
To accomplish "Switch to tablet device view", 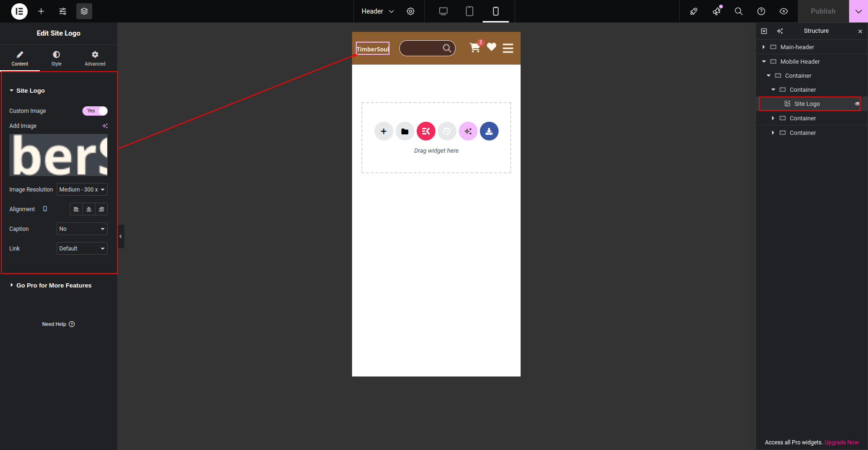I will [469, 11].
